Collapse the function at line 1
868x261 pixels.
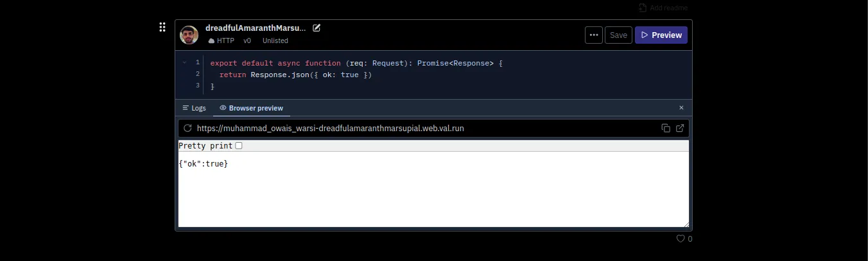click(x=185, y=63)
